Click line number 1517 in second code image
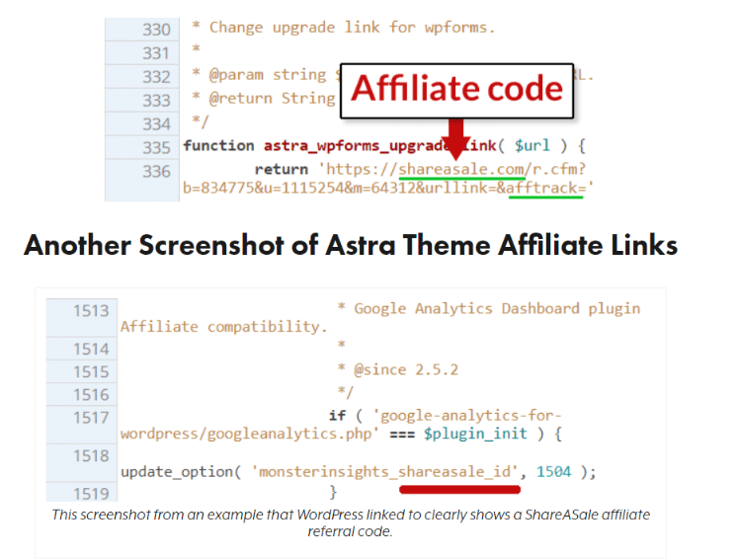The height and width of the screenshot is (560, 738). point(91,418)
